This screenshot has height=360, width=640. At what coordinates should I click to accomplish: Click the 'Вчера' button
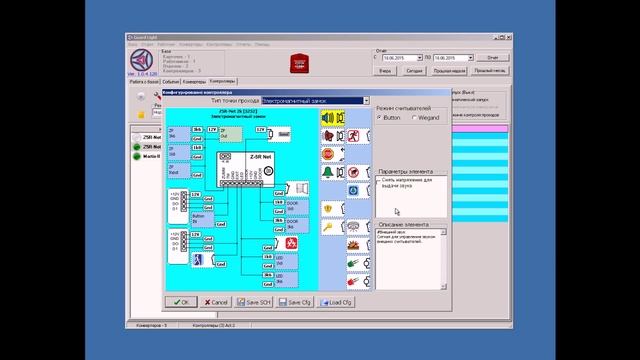point(385,71)
